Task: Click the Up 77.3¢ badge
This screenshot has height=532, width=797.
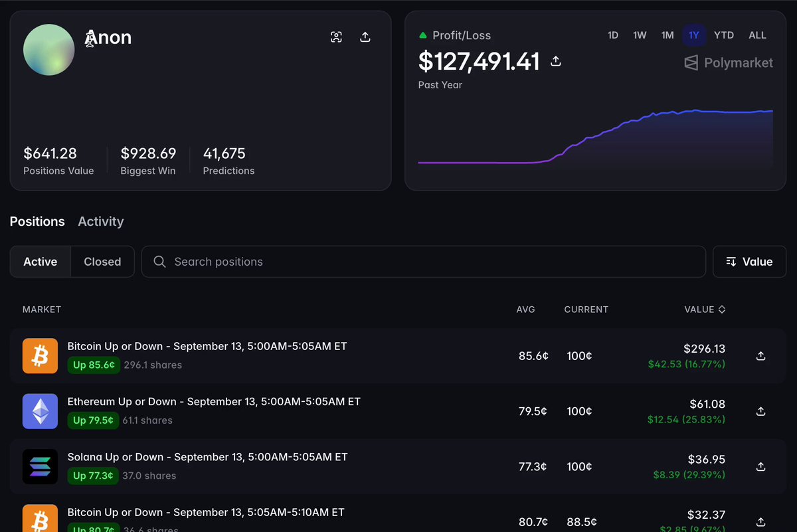Action: point(94,476)
